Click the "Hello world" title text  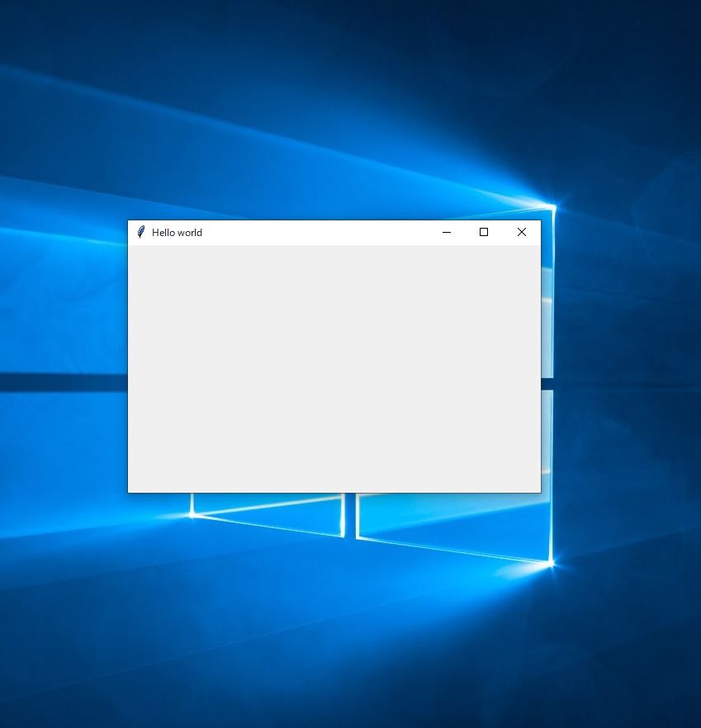[x=177, y=233]
